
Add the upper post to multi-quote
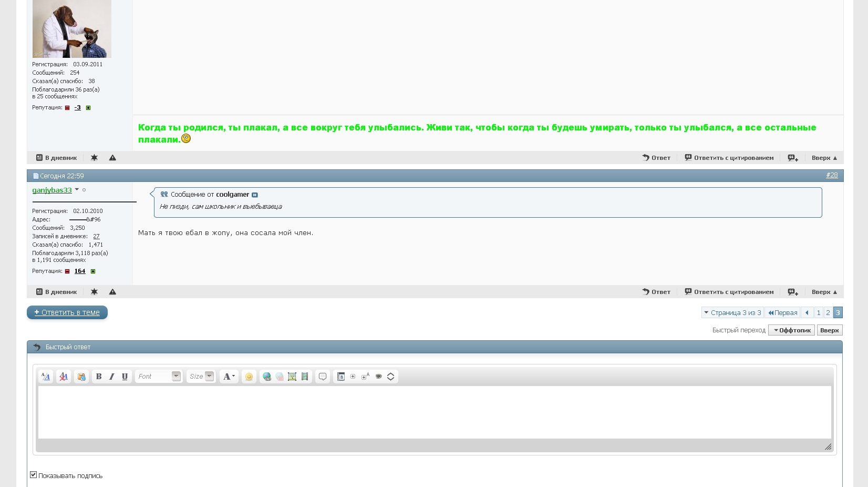(793, 158)
